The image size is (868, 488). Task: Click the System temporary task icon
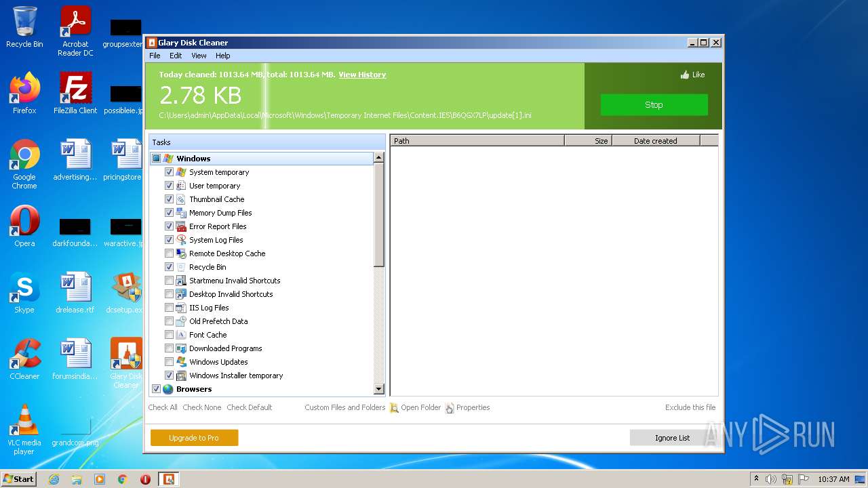point(181,172)
